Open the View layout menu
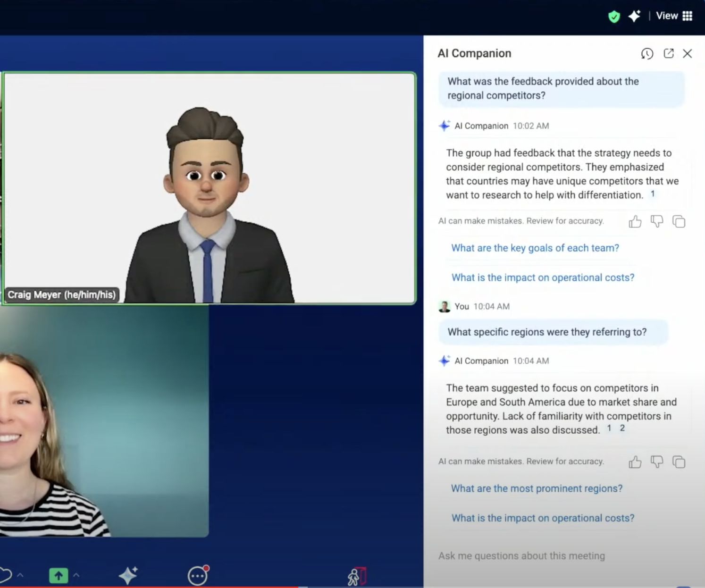This screenshot has height=588, width=705. [x=674, y=16]
